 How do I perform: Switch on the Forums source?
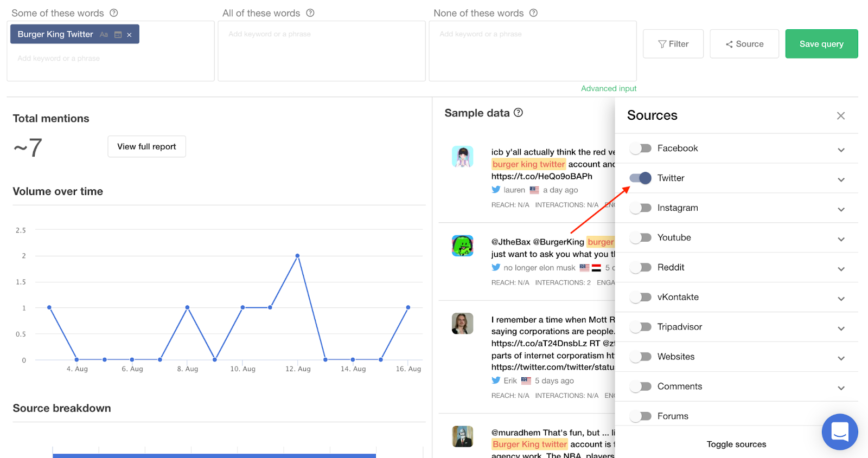click(x=641, y=416)
